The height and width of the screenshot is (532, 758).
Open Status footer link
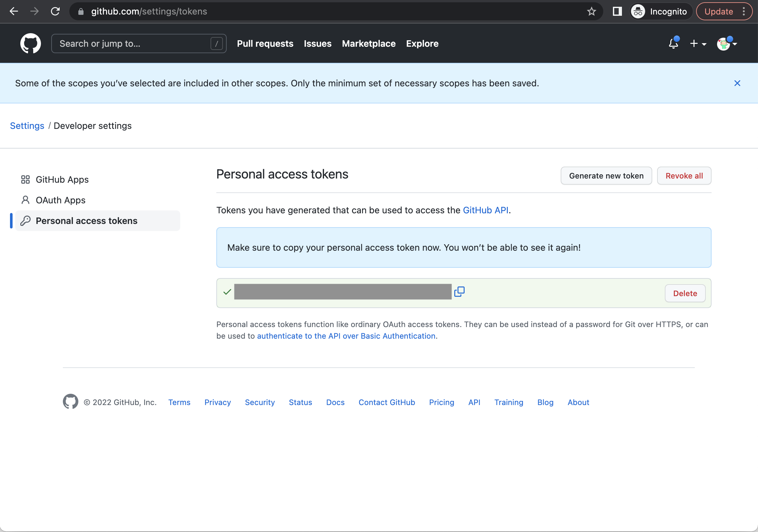click(300, 402)
